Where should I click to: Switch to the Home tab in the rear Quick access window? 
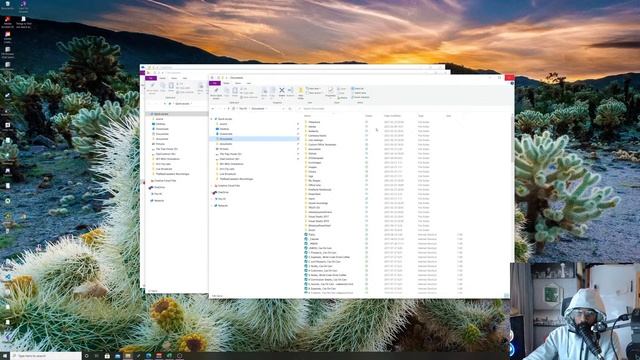coord(162,78)
